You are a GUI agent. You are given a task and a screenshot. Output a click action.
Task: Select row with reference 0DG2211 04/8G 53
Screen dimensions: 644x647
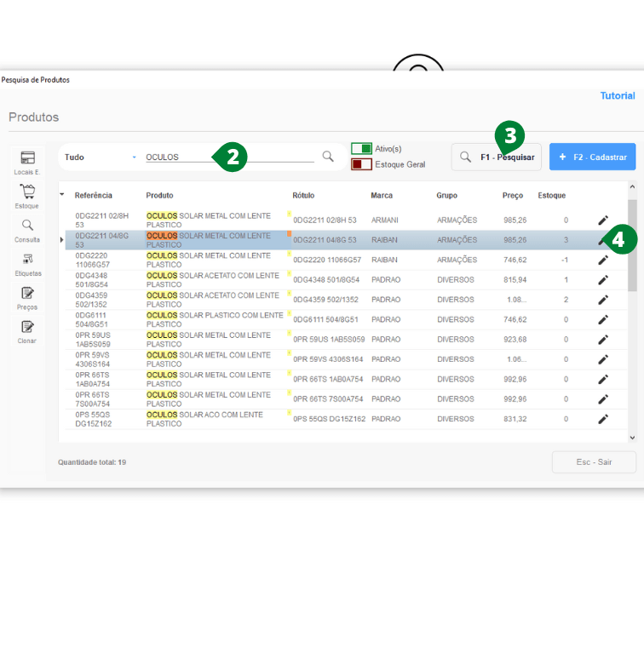(346, 240)
